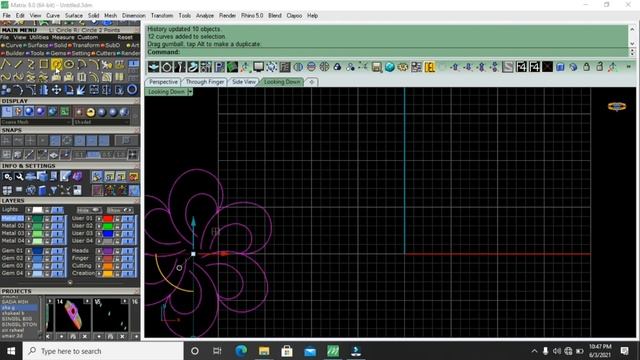This screenshot has width=640, height=360.
Task: Click the Windows search box in taskbar
Action: tap(103, 351)
